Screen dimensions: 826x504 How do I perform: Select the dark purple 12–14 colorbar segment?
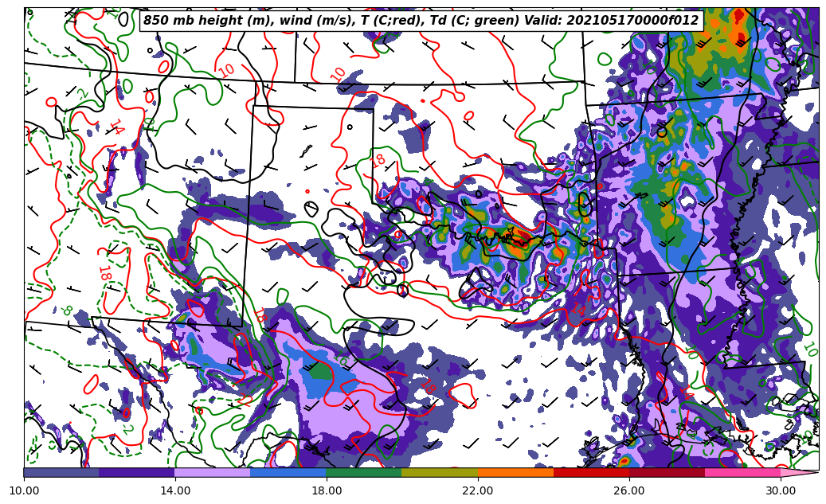137,472
